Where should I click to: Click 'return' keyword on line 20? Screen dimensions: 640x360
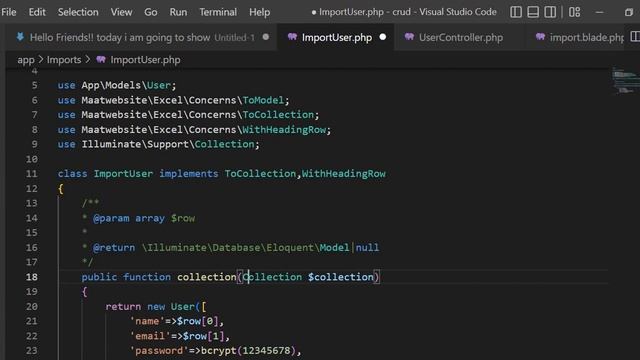123,306
